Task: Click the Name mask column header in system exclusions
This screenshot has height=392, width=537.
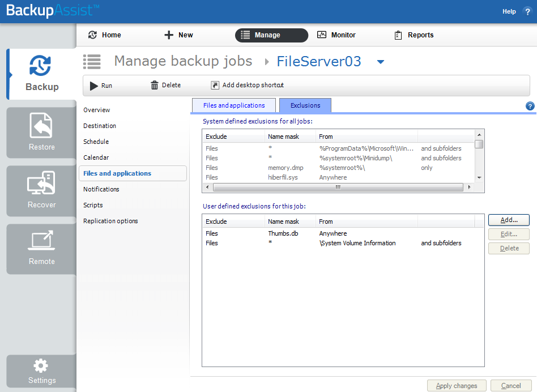Action: point(290,137)
